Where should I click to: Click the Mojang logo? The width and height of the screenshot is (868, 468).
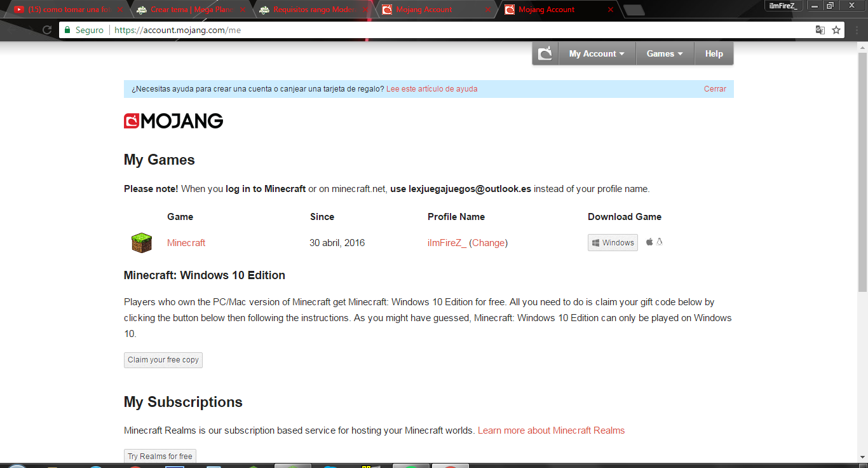pyautogui.click(x=173, y=121)
